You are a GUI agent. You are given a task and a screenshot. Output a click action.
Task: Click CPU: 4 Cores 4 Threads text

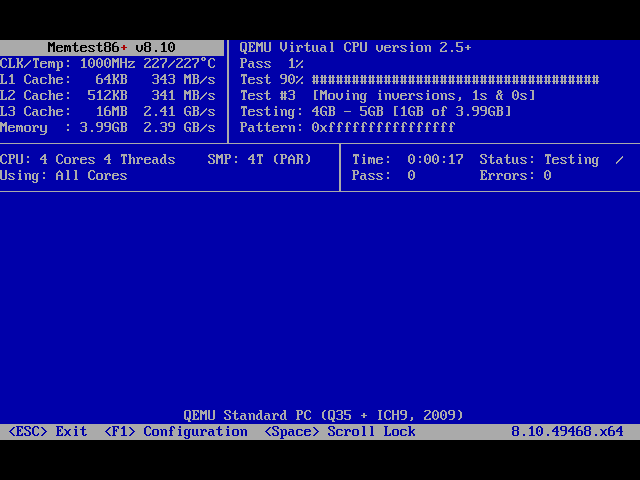pyautogui.click(x=88, y=159)
